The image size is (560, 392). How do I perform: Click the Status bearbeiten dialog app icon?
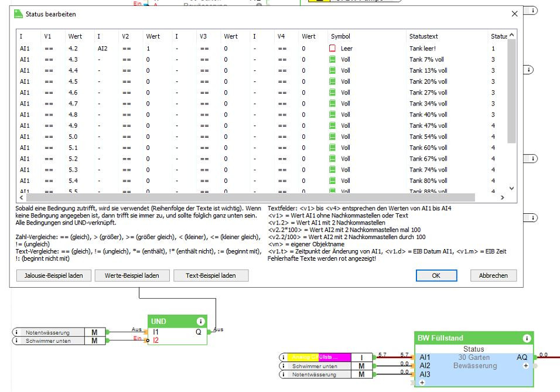pyautogui.click(x=18, y=14)
